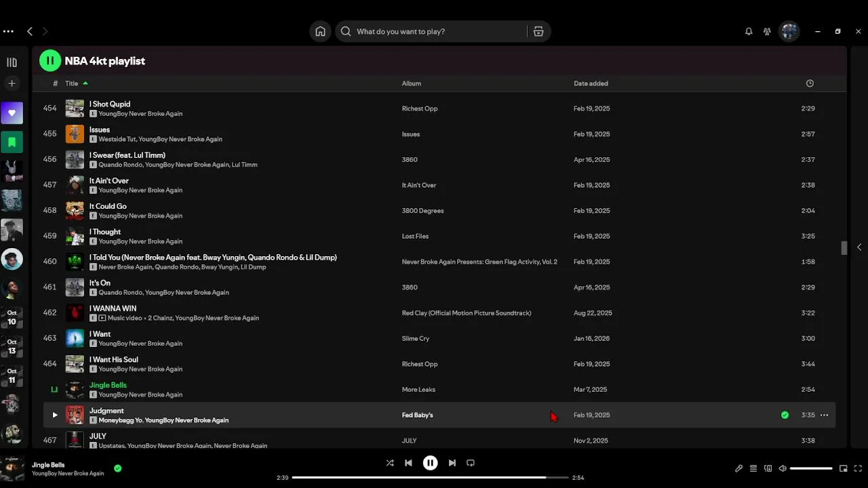Image resolution: width=868 pixels, height=488 pixels.
Task: Open the Lost Files album link
Action: click(x=415, y=237)
